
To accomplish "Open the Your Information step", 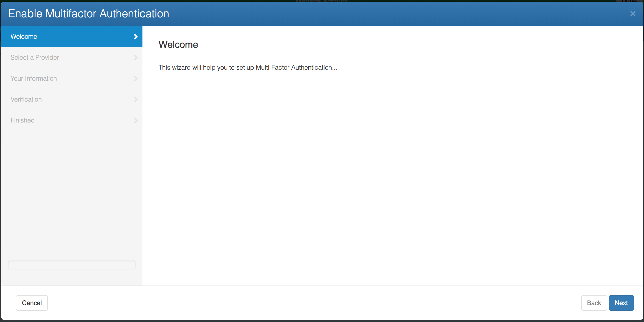I will [34, 79].
